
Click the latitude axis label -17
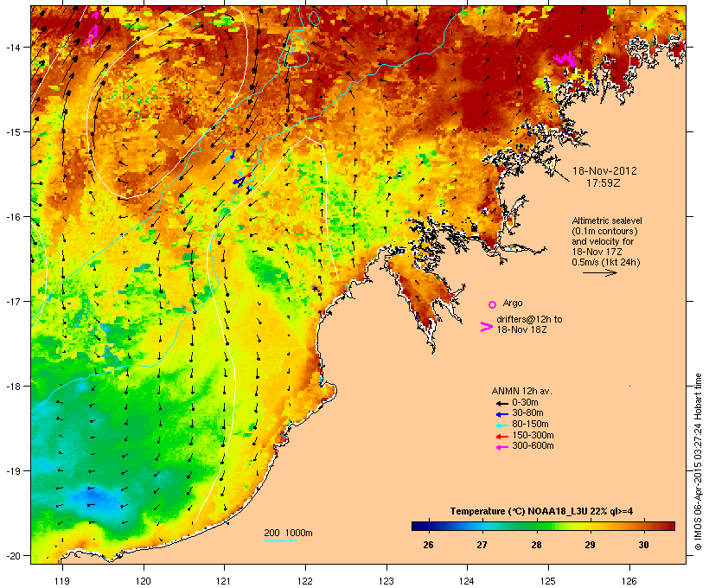13,301
